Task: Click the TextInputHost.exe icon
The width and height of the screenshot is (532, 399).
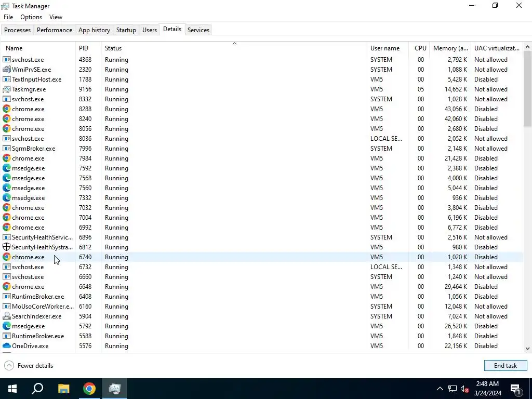Action: pyautogui.click(x=6, y=79)
